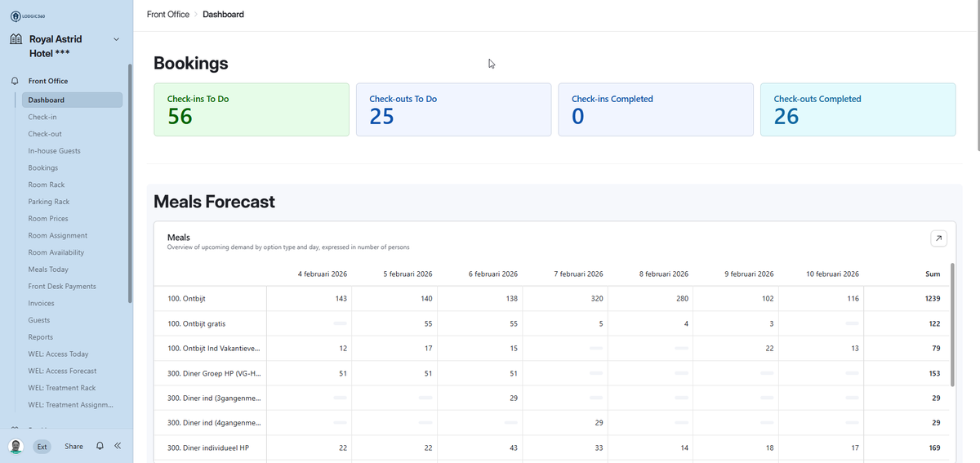Open Room Prices
The image size is (980, 463).
[x=48, y=219]
